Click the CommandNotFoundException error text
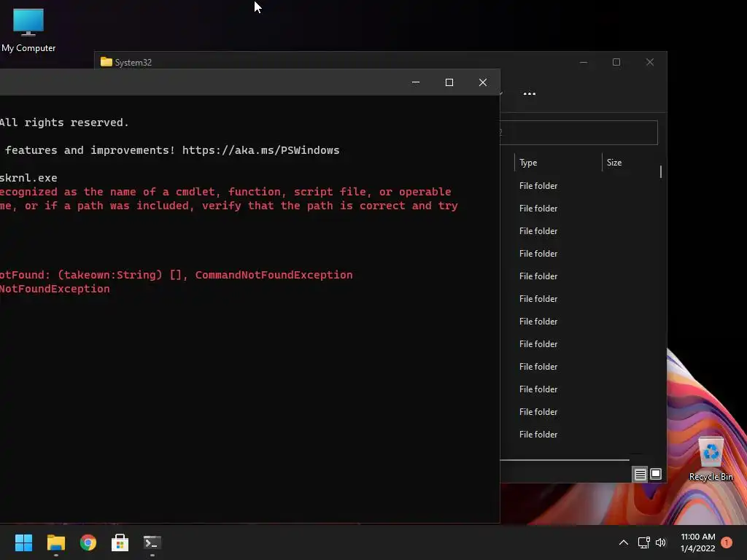The image size is (747, 560). point(274,275)
